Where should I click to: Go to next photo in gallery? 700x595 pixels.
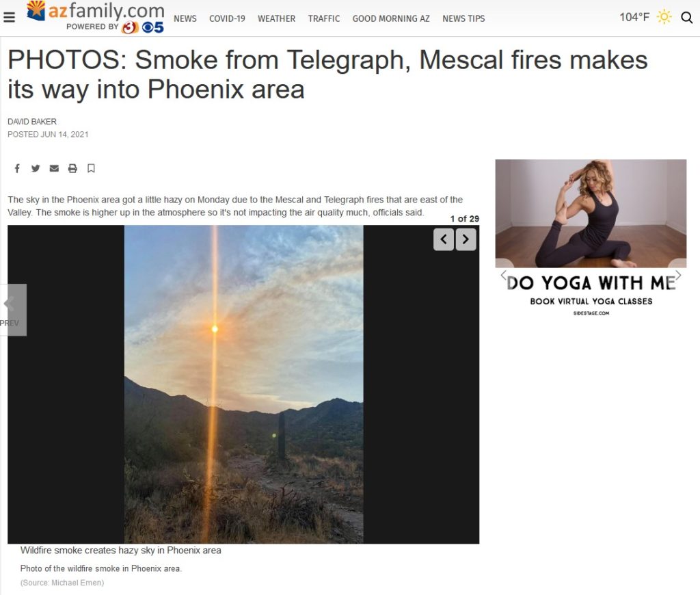tap(466, 239)
